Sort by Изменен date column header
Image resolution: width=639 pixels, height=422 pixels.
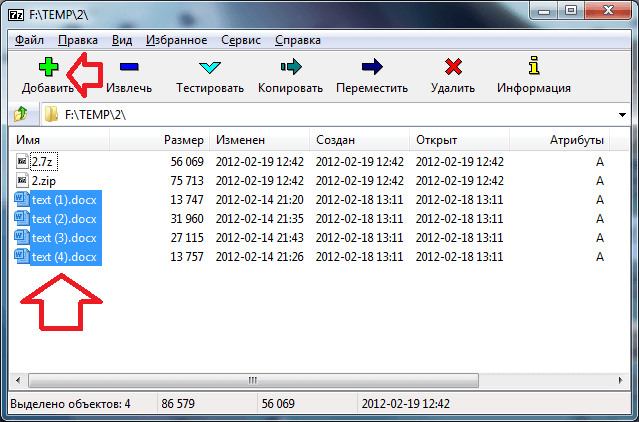238,140
